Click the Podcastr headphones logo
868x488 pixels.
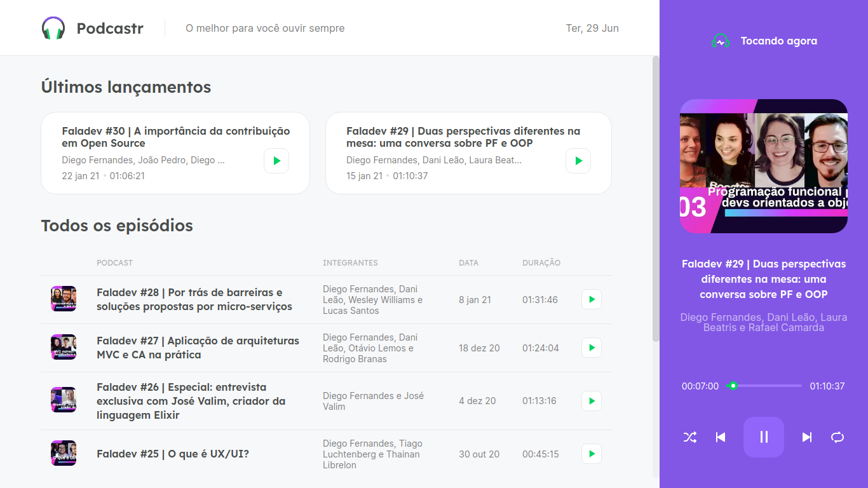53,28
